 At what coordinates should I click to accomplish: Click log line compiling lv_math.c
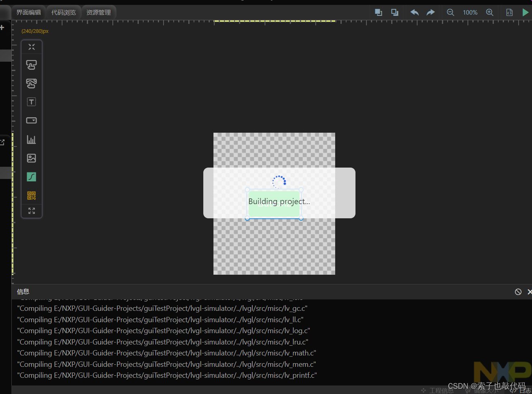166,353
